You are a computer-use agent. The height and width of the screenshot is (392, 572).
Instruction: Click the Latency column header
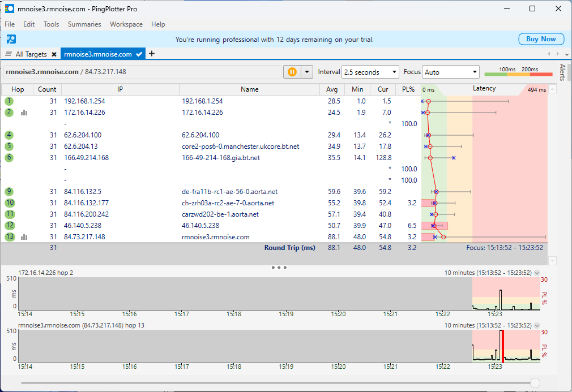[484, 89]
